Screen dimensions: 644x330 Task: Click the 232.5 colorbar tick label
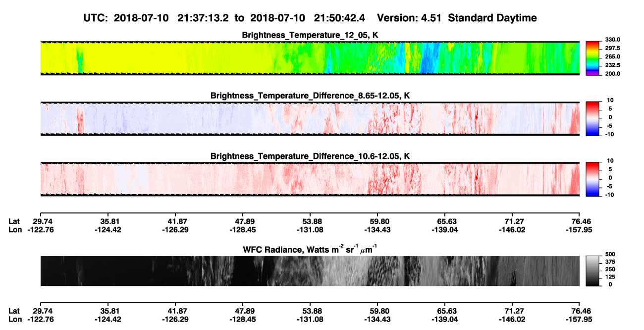[x=613, y=65]
